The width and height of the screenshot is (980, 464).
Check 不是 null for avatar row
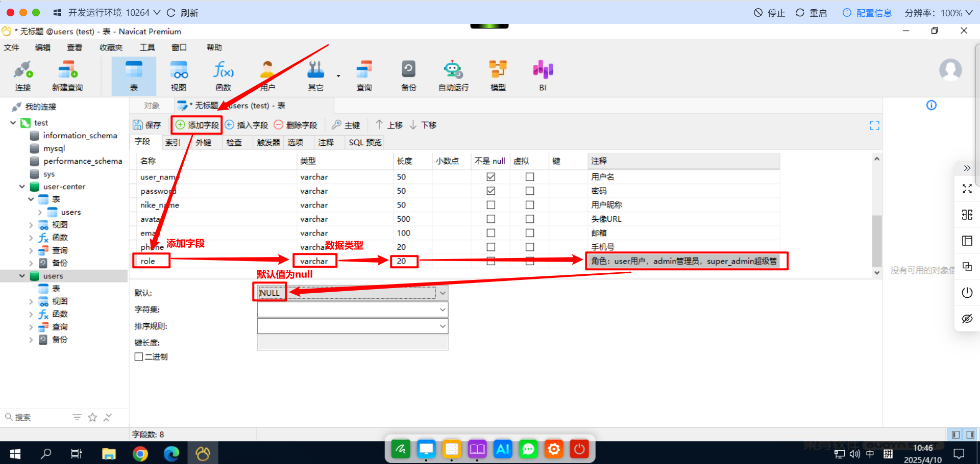pyautogui.click(x=491, y=219)
